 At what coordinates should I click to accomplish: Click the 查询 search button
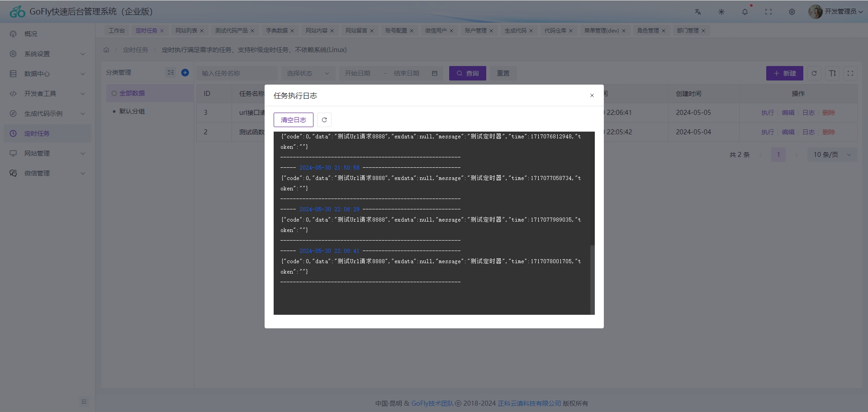tap(468, 73)
